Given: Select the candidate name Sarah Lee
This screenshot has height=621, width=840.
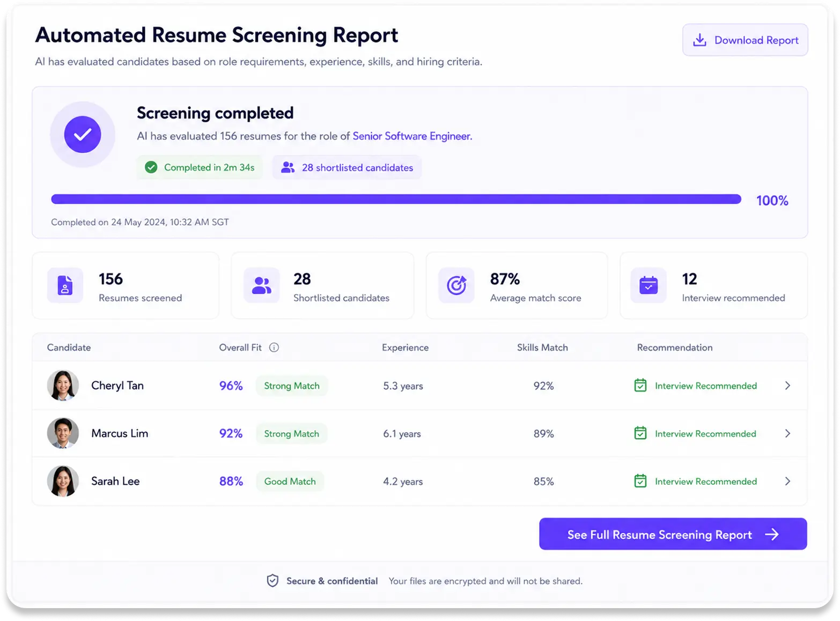Looking at the screenshot, I should click(x=115, y=481).
